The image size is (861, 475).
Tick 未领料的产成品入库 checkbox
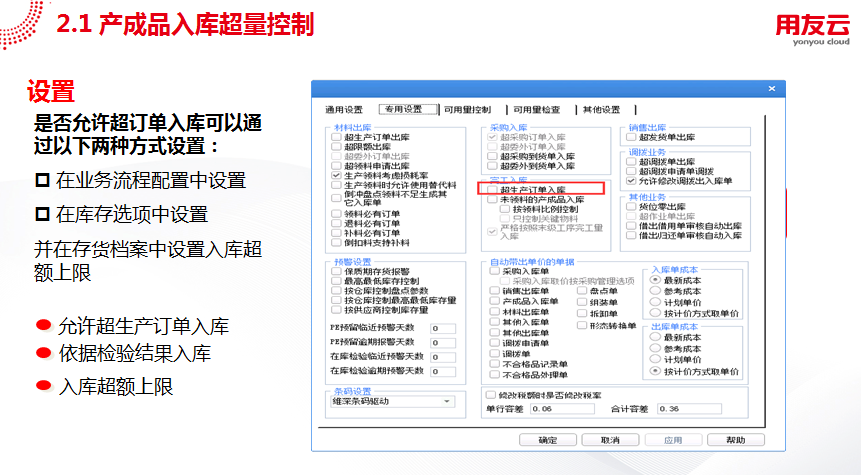[493, 199]
